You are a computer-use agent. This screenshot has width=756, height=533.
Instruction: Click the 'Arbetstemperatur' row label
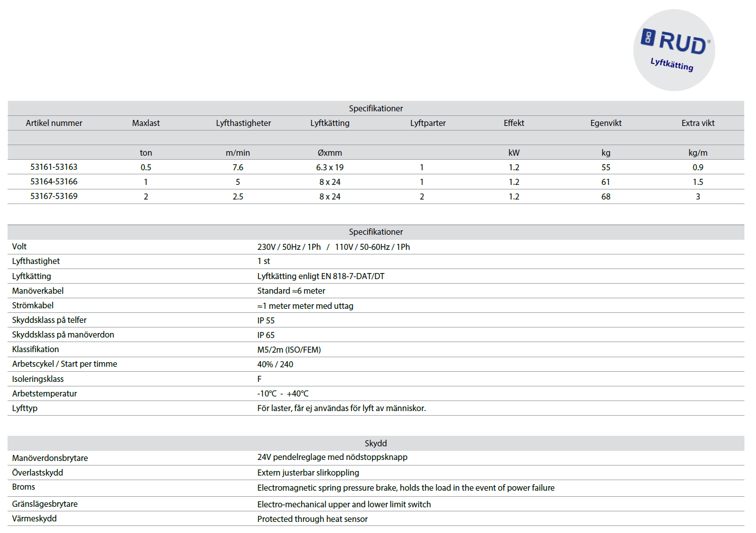click(44, 393)
